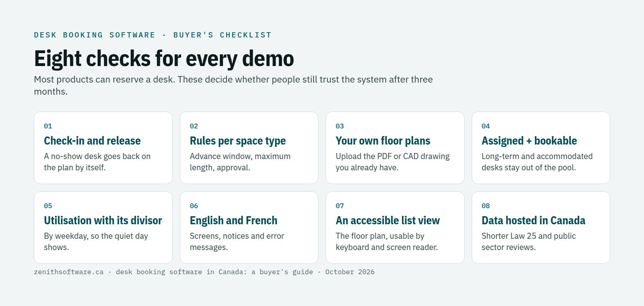Click the subtitle about trusting the system
The image size is (644, 306).
pos(233,85)
